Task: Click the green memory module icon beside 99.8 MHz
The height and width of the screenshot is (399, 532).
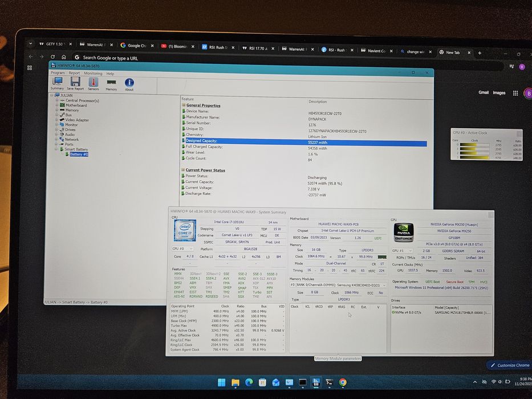Action: (382, 257)
